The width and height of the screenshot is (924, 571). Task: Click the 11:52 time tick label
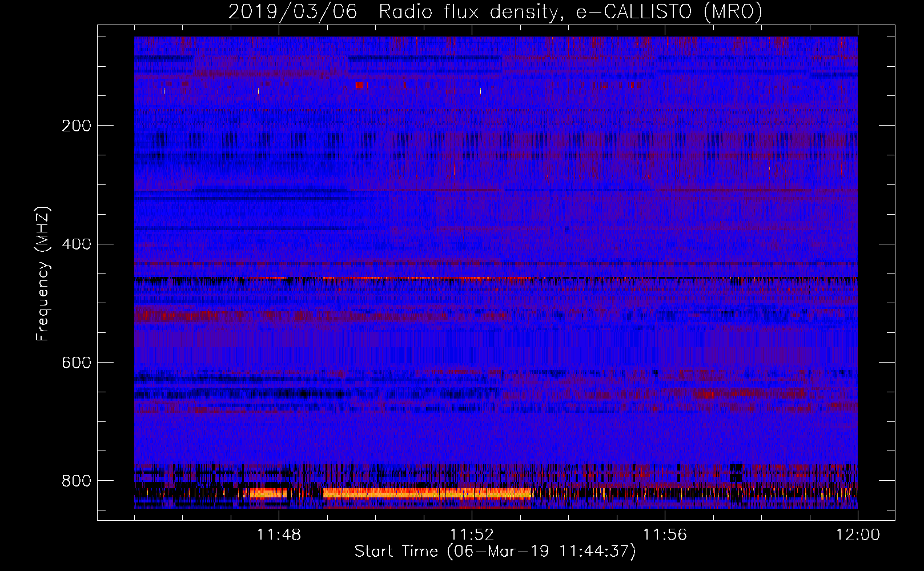[x=472, y=535]
